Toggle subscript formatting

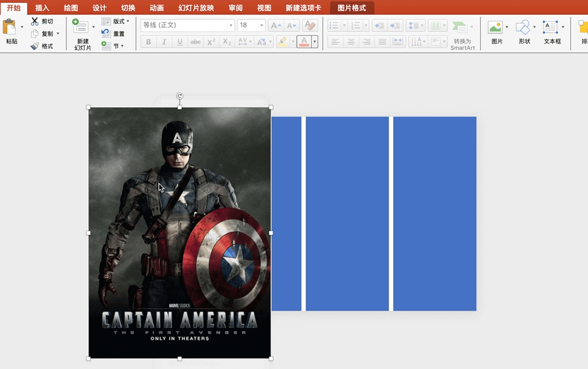tap(227, 42)
